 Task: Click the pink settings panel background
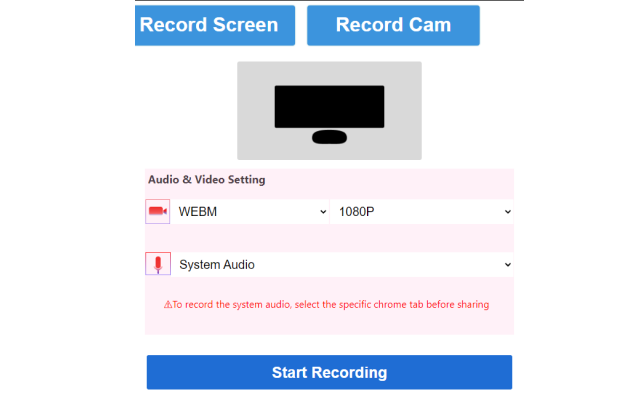[329, 238]
